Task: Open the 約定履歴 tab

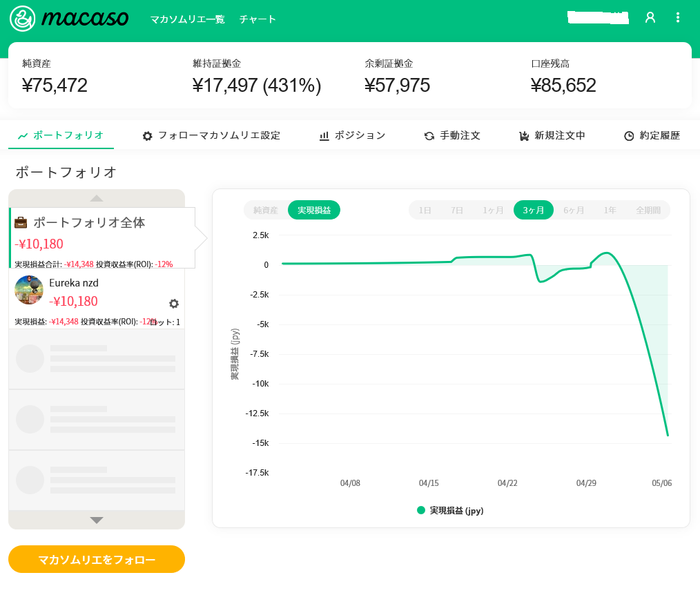Action: pyautogui.click(x=652, y=136)
